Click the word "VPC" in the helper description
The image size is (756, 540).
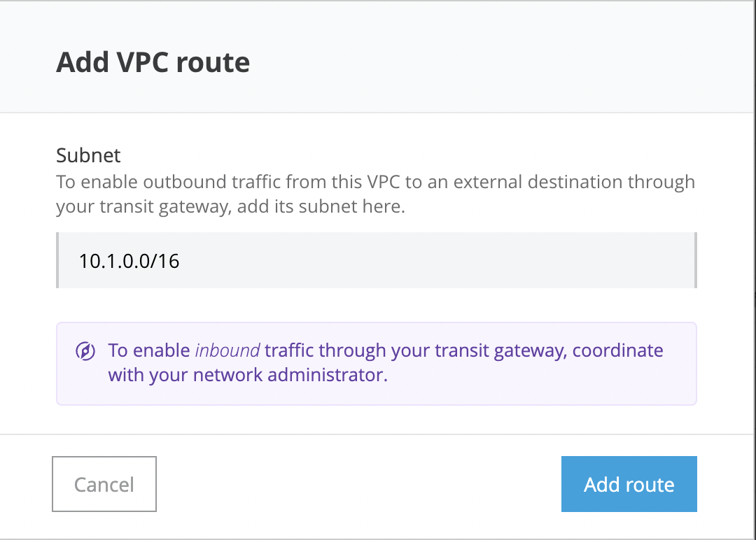click(x=384, y=183)
